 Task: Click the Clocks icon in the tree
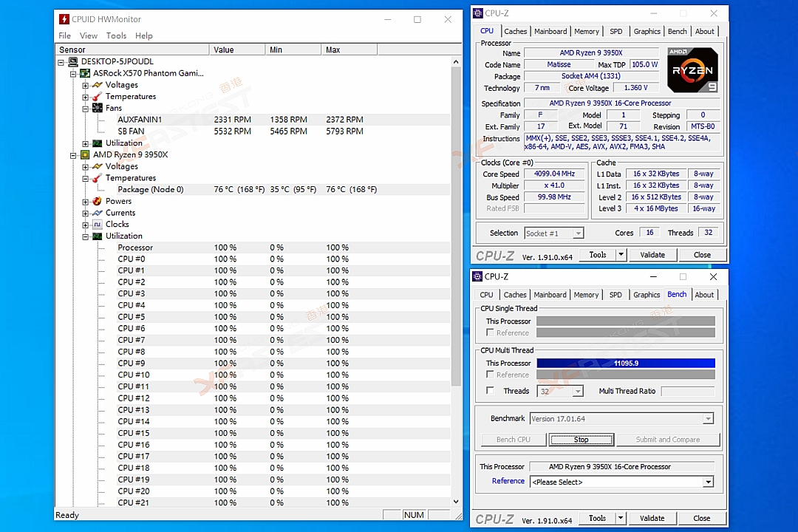pos(98,225)
